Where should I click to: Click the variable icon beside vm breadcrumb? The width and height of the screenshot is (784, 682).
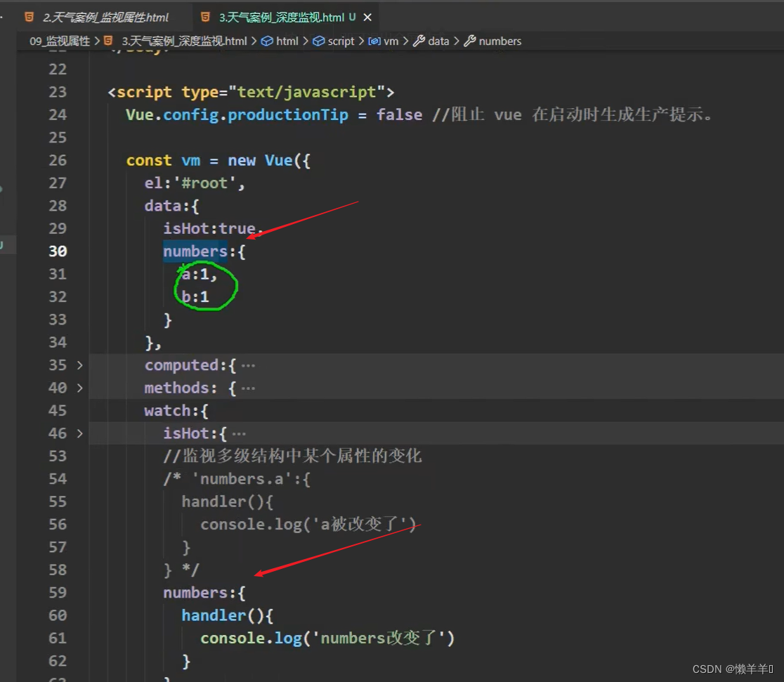click(x=374, y=41)
